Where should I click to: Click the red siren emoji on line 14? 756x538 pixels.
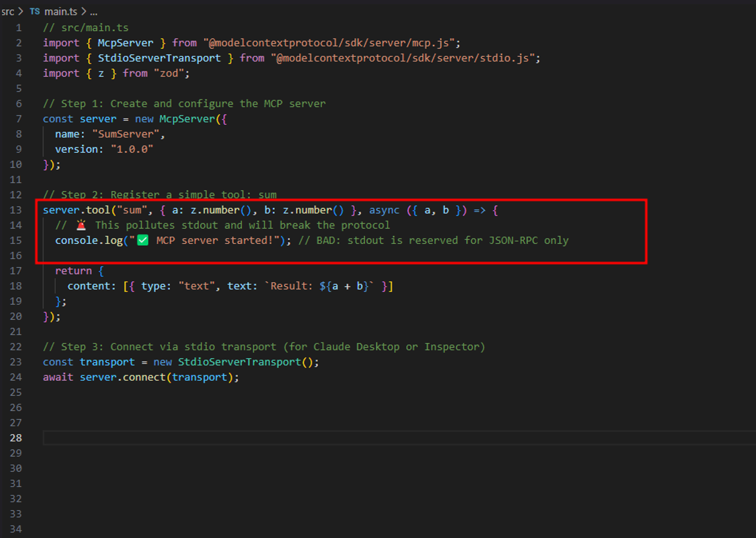coord(81,225)
